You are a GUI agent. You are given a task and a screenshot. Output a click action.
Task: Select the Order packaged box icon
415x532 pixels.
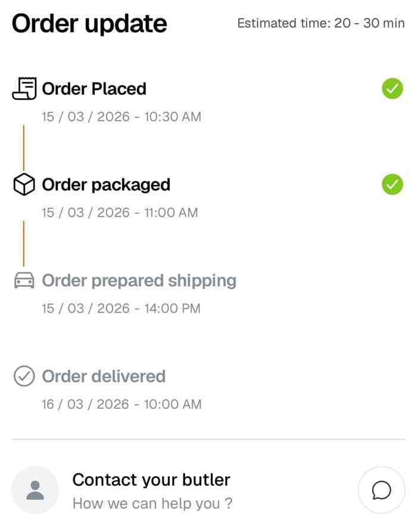[x=24, y=184]
